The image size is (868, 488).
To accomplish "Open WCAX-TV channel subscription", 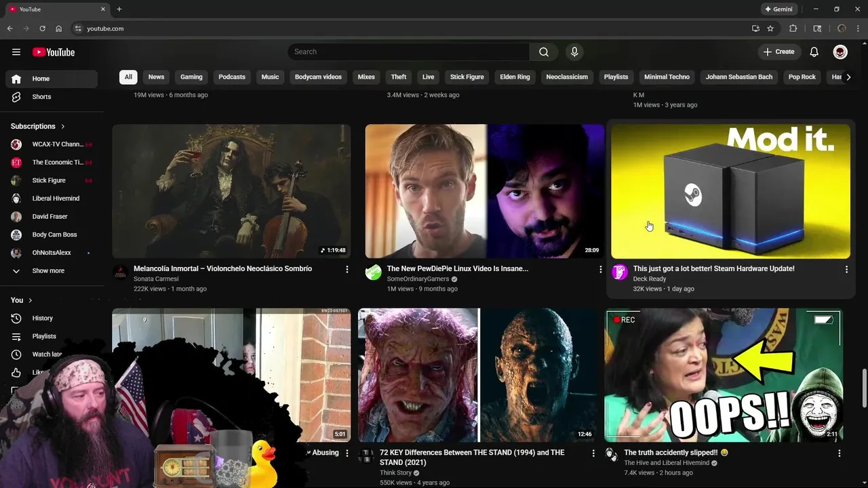I will click(x=52, y=144).
